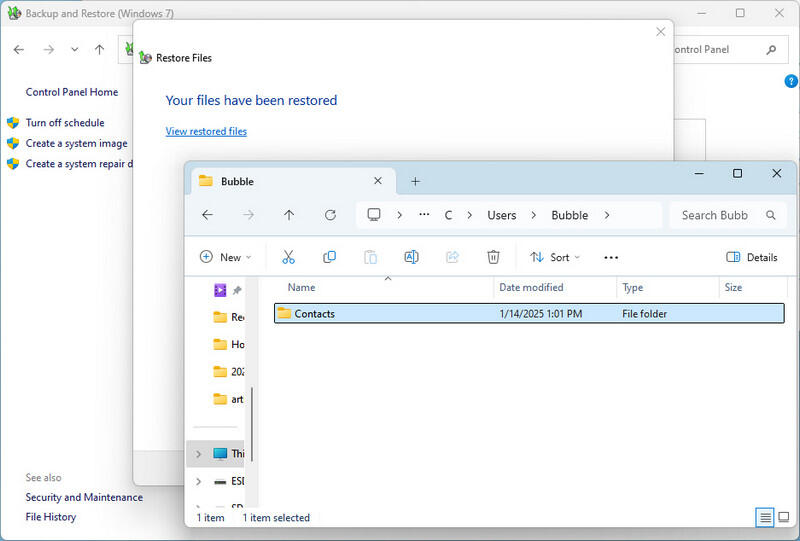Go up one folder level in Explorer
800x541 pixels.
click(x=289, y=215)
